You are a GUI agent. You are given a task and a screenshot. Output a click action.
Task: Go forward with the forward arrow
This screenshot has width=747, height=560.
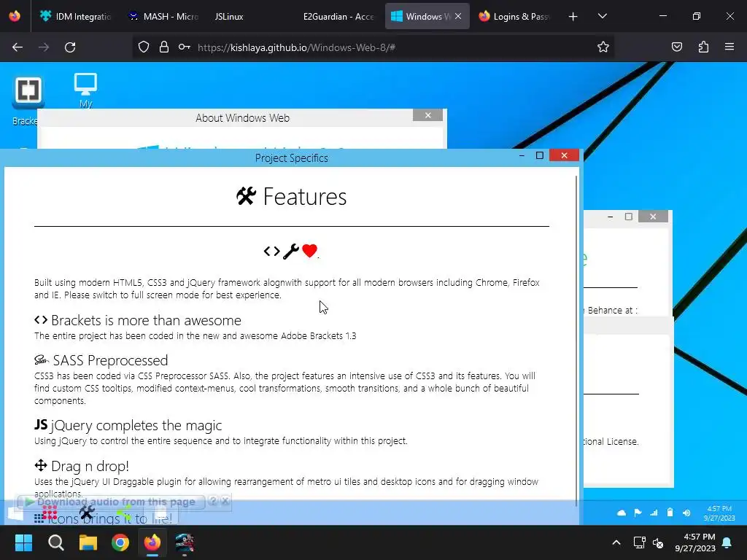(x=44, y=47)
